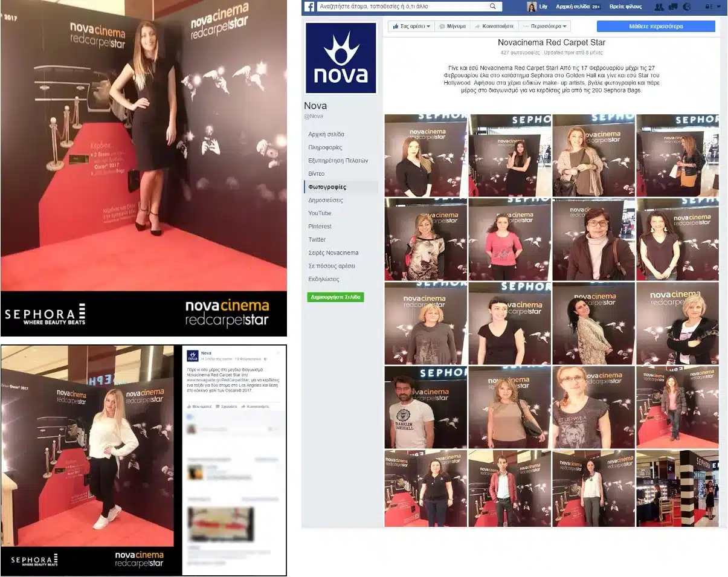Select 'Φωτογραφίες' in the sidebar
728x577 pixels.
pos(341,187)
